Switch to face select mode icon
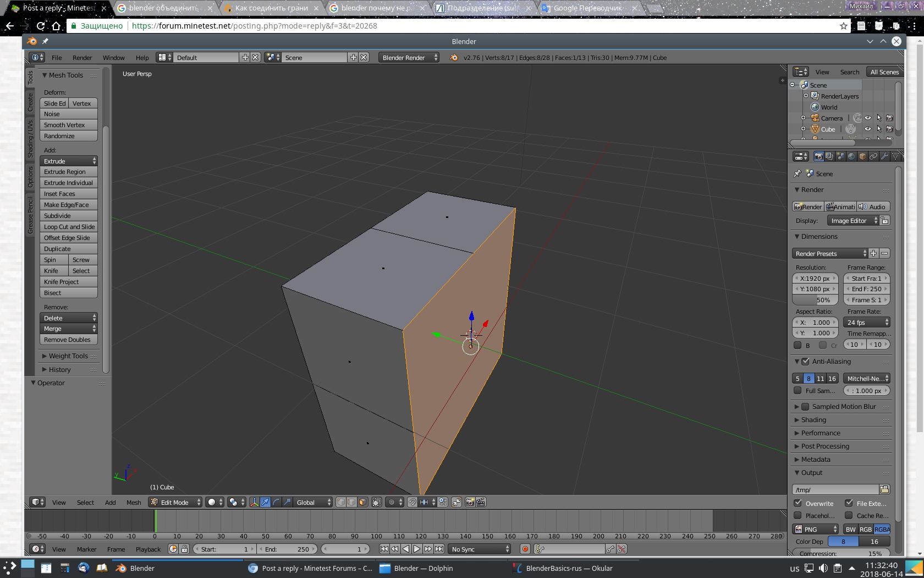Image resolution: width=924 pixels, height=578 pixels. tap(362, 502)
